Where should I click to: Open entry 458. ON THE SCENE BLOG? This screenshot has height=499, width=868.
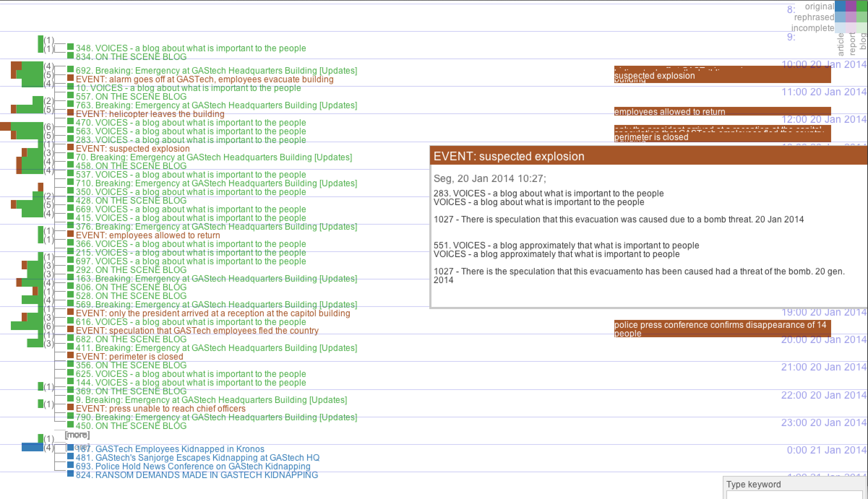pos(131,166)
